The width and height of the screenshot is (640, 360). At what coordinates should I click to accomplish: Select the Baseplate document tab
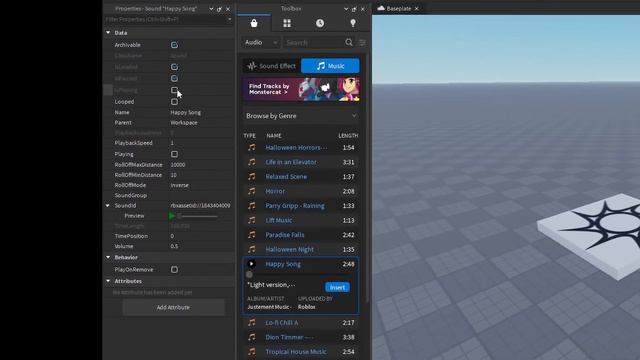click(x=399, y=9)
